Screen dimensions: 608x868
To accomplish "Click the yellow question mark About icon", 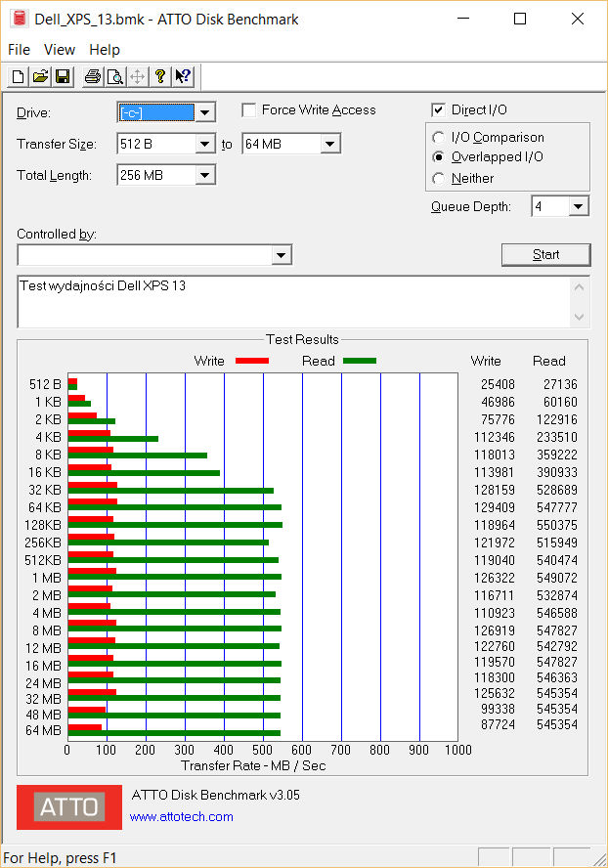I will coord(160,76).
